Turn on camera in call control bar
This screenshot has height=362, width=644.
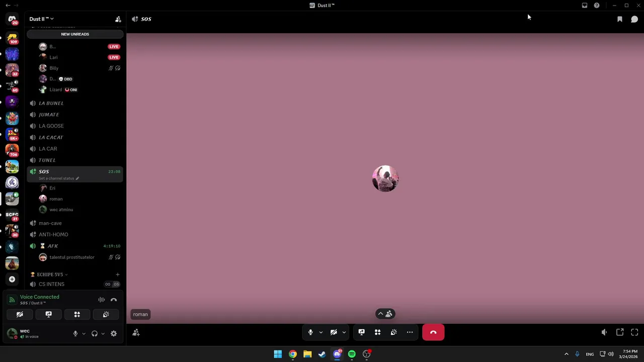click(x=334, y=332)
